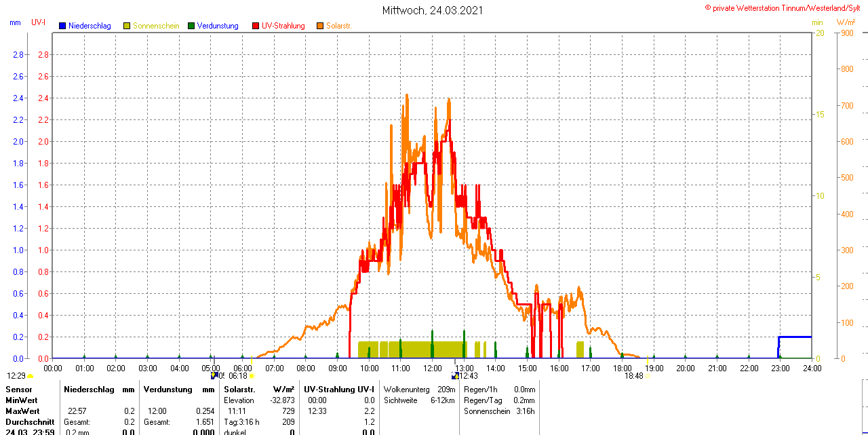
Task: Click the 18:00 hour label on time axis
Action: point(622,368)
